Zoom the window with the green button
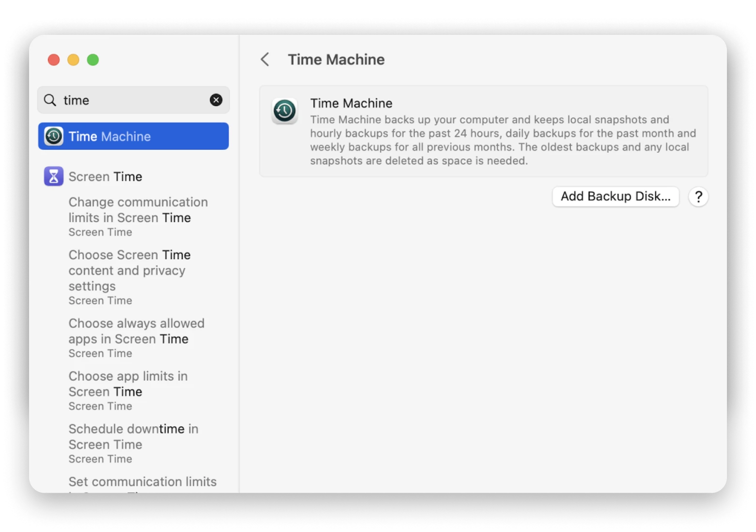Screen dimensions: 756x532 [x=93, y=60]
